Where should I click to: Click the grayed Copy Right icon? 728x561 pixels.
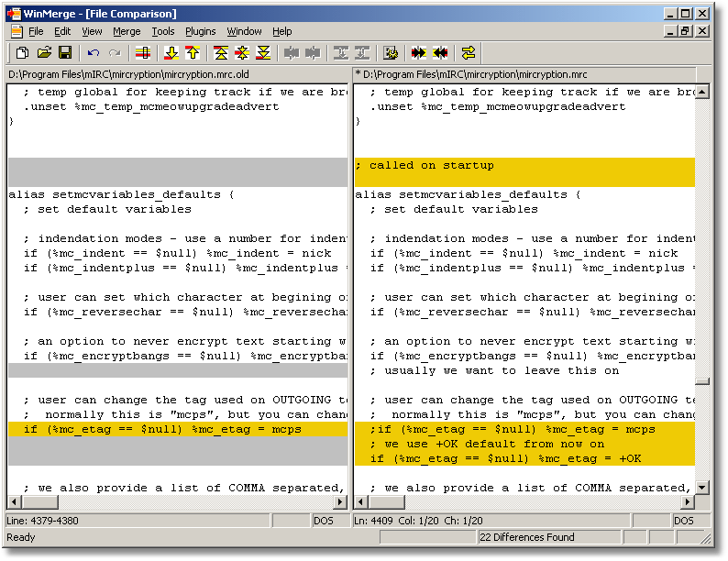(292, 53)
